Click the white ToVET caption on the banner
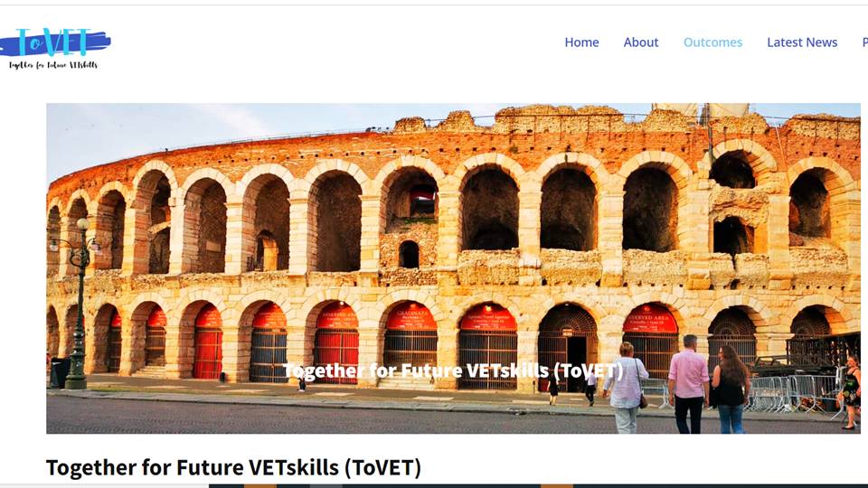This screenshot has width=868, height=488. pos(453,371)
